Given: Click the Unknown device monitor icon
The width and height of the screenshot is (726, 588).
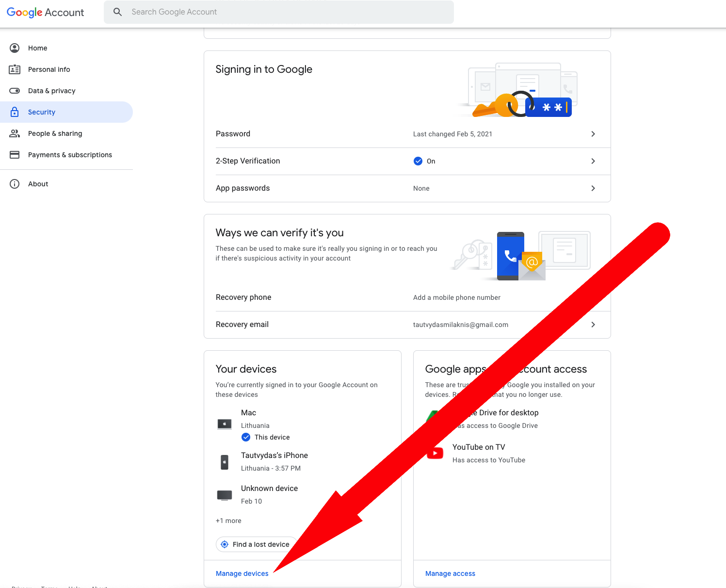Looking at the screenshot, I should pos(225,495).
